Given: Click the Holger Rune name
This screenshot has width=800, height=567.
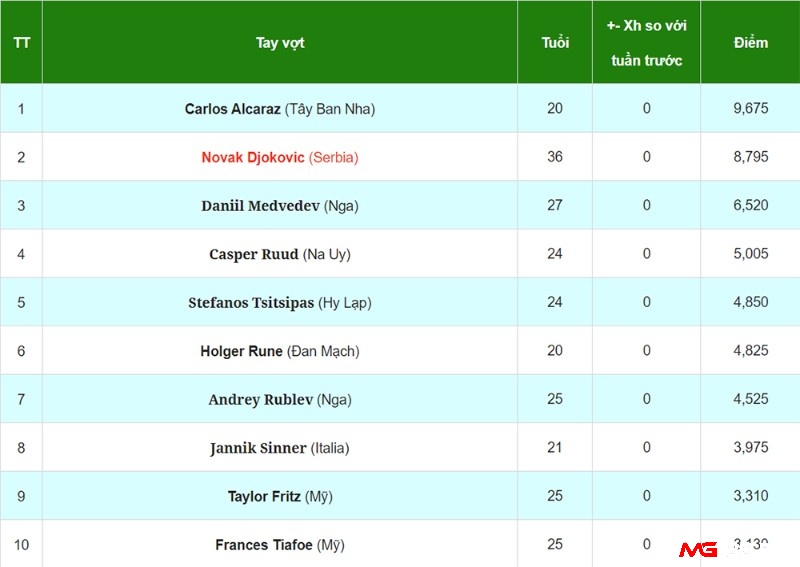Looking at the screenshot, I should tap(241, 351).
